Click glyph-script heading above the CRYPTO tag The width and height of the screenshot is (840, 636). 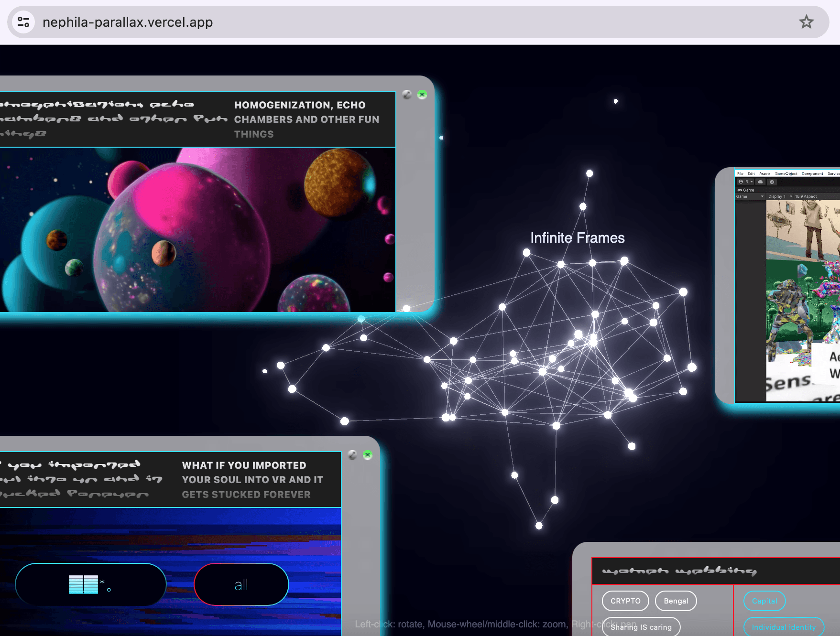(x=679, y=571)
